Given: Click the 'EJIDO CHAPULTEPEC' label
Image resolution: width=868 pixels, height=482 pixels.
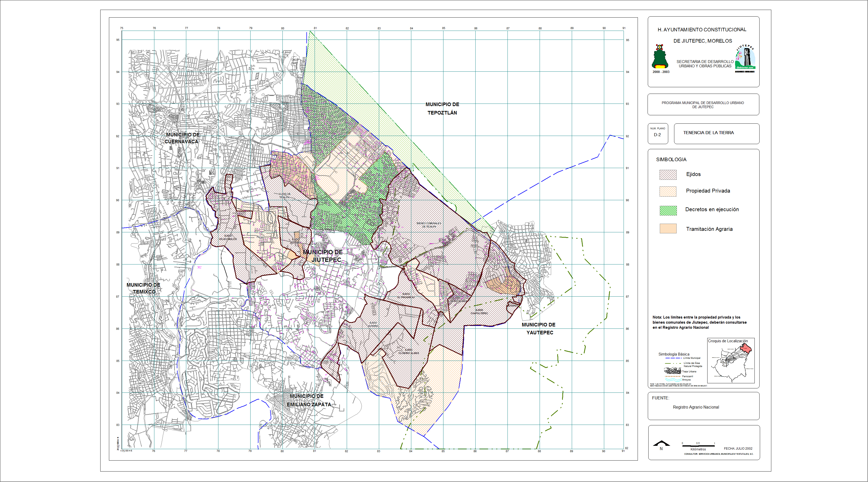Looking at the screenshot, I should [x=479, y=312].
